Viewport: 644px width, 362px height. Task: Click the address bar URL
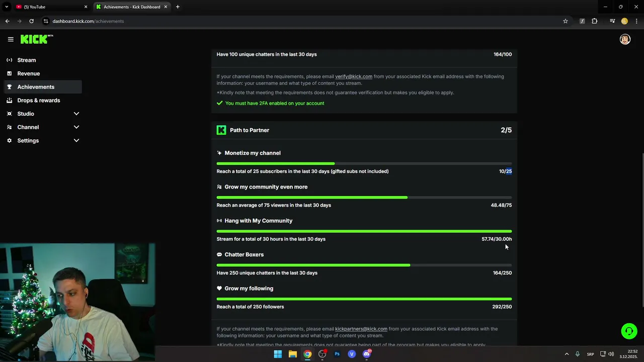[88, 21]
